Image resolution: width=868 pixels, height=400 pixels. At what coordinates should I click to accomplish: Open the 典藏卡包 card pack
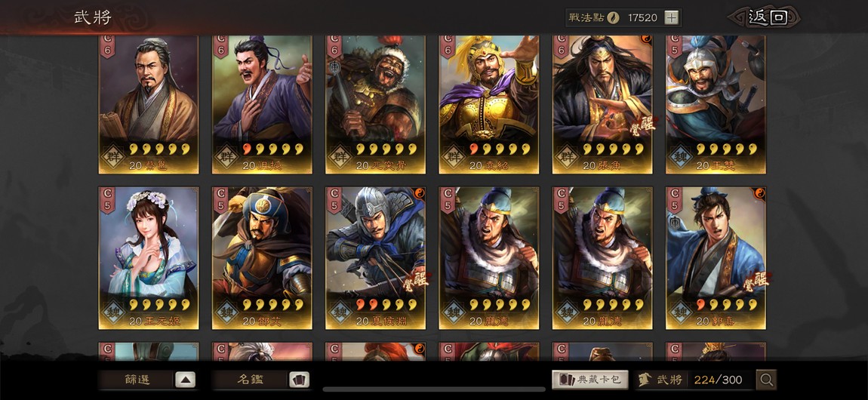click(590, 380)
